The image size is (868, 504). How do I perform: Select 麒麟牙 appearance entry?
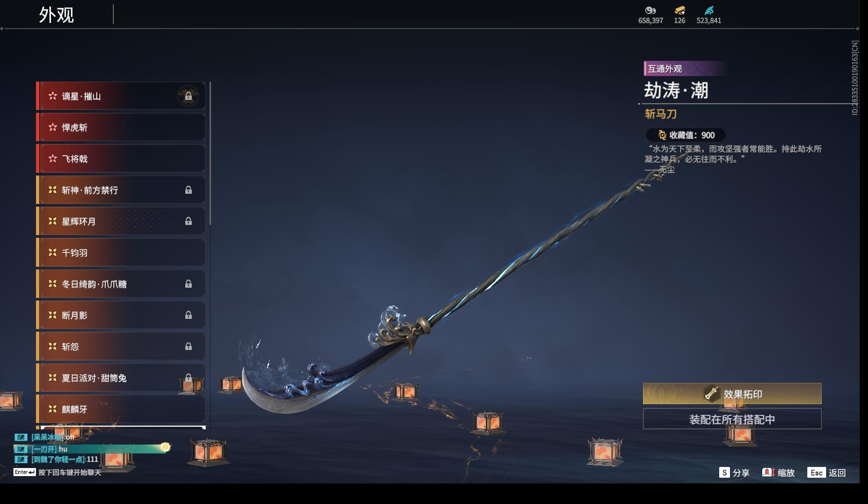pyautogui.click(x=121, y=409)
